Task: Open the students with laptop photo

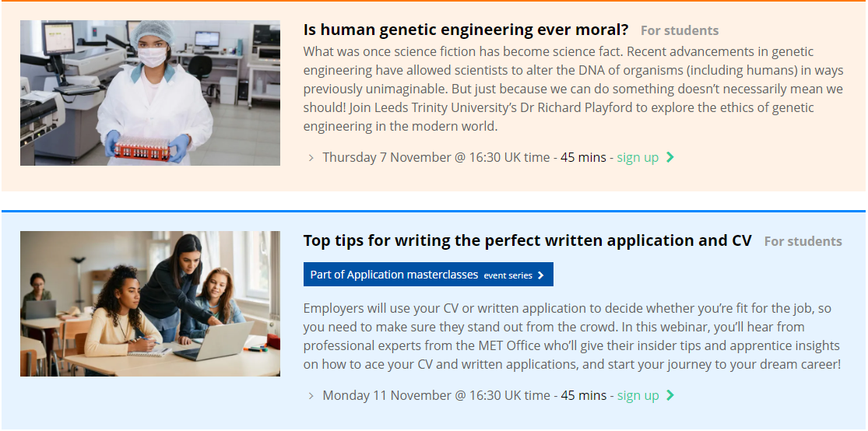Action: (150, 303)
